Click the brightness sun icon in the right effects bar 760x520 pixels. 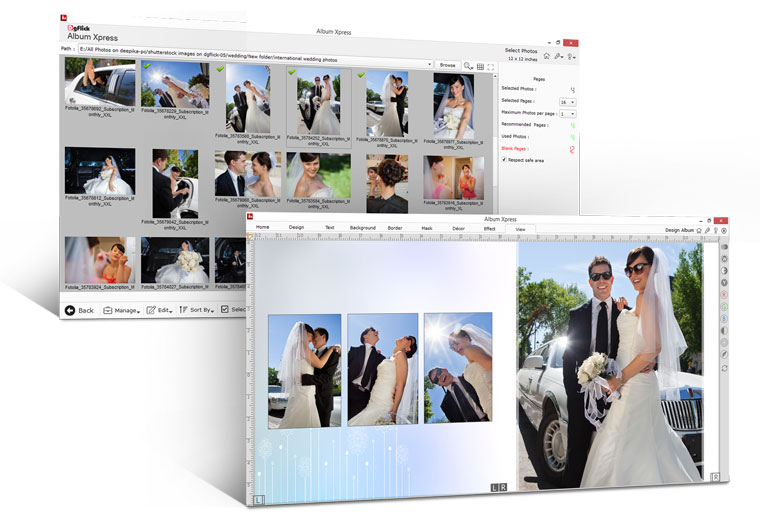(x=724, y=259)
